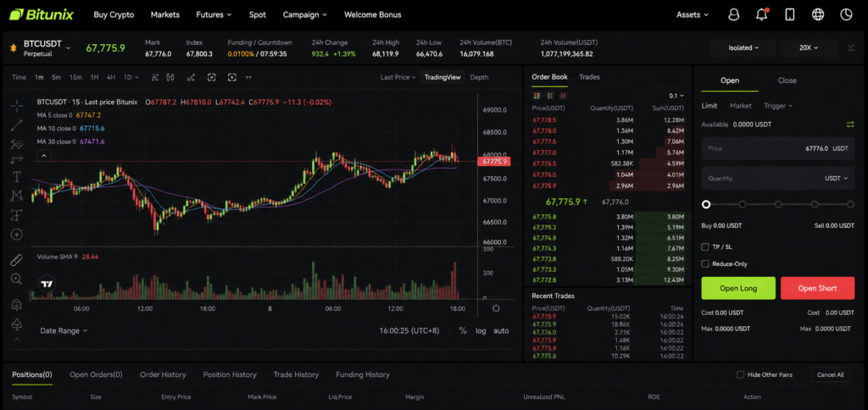This screenshot has height=410, width=868.
Task: Enable the Reduce-Only checkbox
Action: 704,264
